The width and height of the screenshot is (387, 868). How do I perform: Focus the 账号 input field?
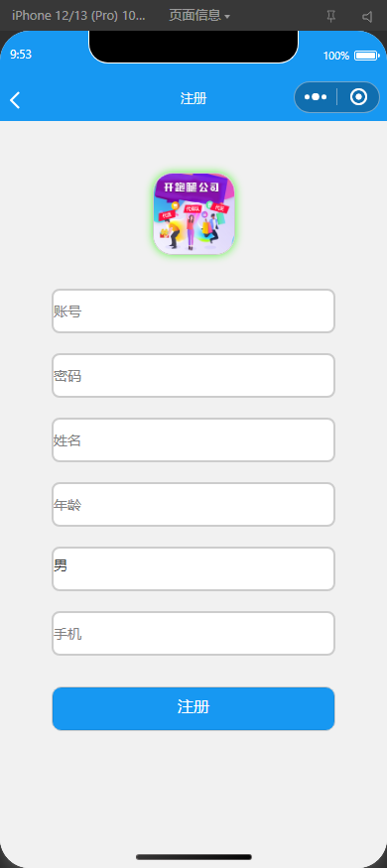point(193,311)
